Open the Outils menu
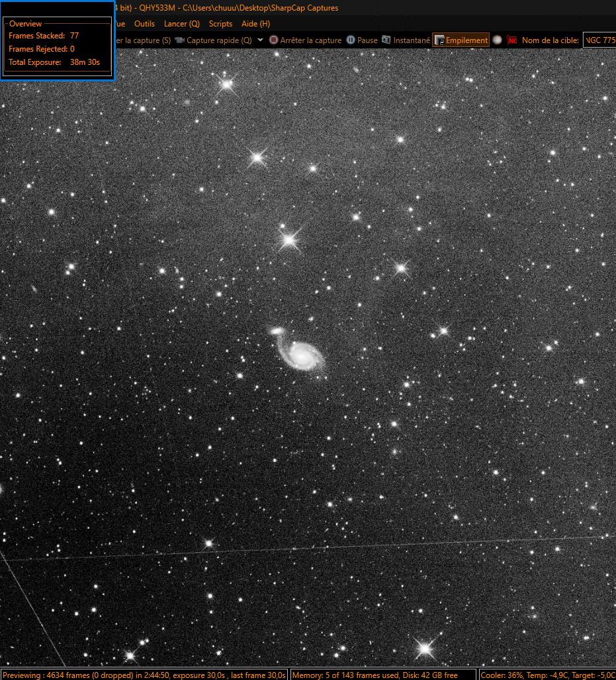 click(x=144, y=24)
